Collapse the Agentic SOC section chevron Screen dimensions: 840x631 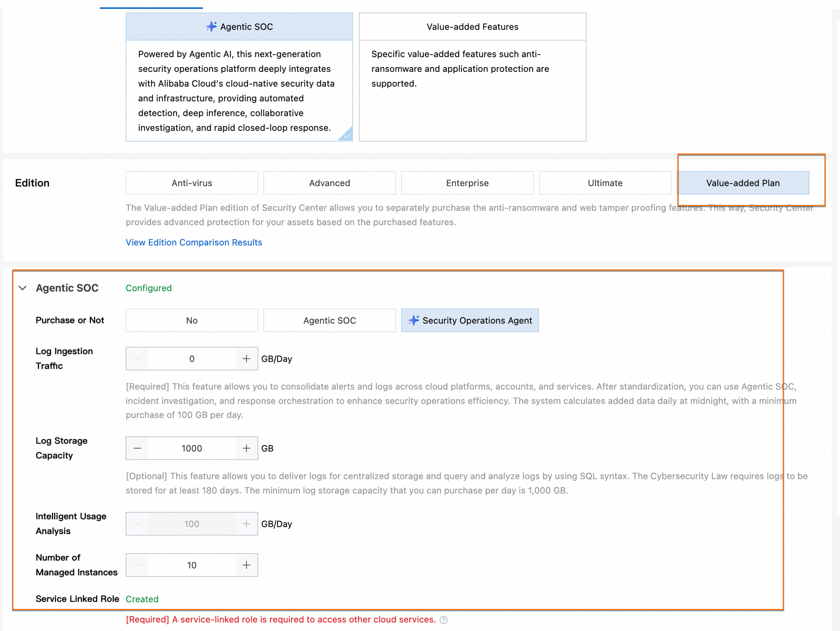click(x=23, y=288)
